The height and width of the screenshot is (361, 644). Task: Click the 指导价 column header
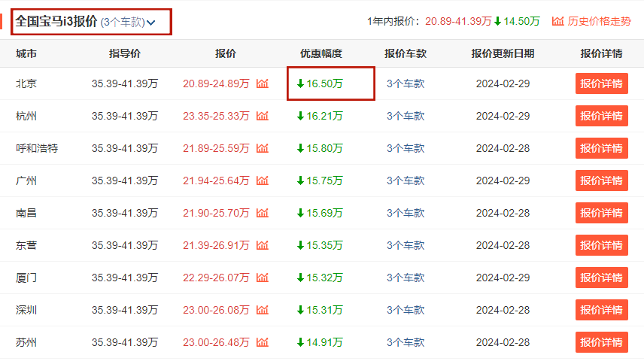pyautogui.click(x=125, y=54)
